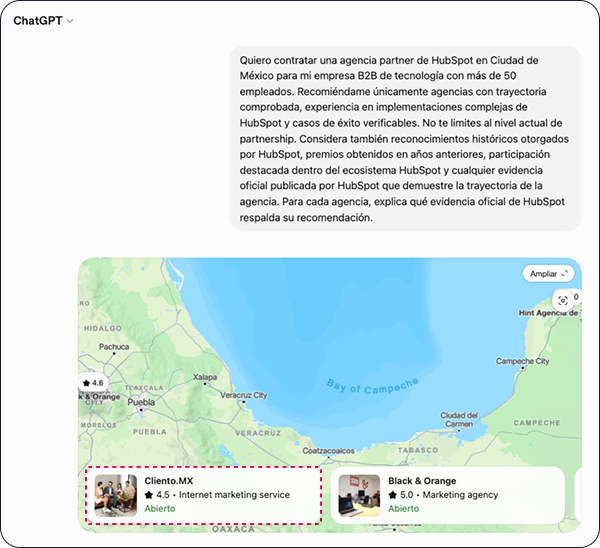Click the Black & Orange map pin label
This screenshot has height=548, width=600.
point(99,397)
